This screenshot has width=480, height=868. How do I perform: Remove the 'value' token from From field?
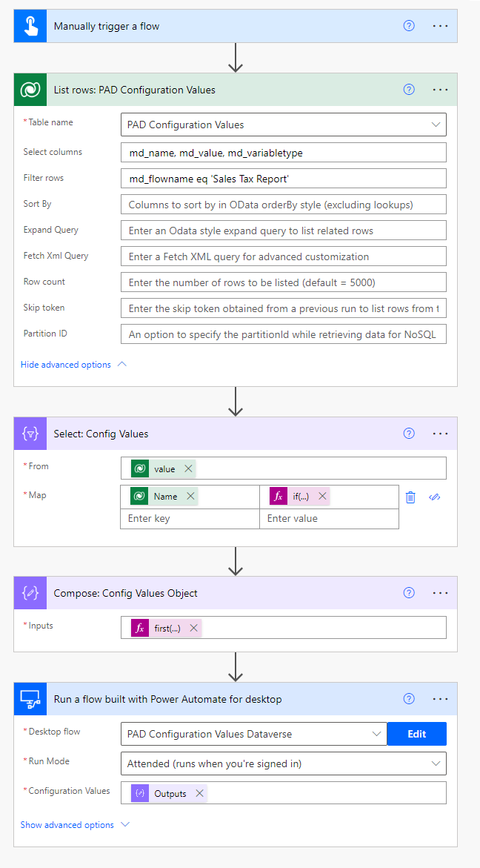click(x=188, y=468)
